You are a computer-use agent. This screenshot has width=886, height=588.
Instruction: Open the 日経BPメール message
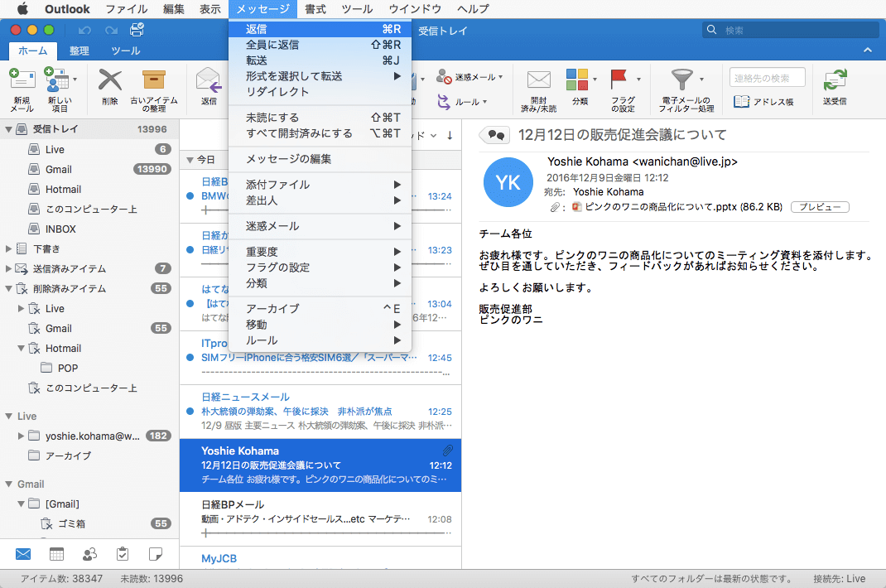pos(320,519)
